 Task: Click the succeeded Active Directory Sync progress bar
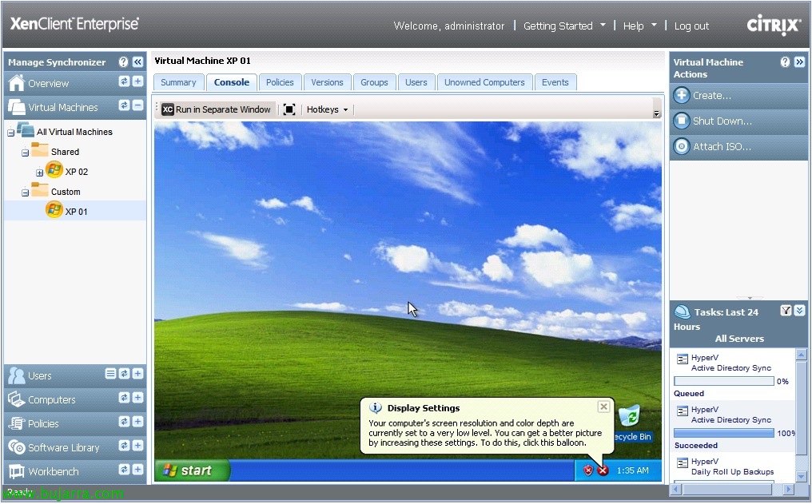click(x=724, y=433)
